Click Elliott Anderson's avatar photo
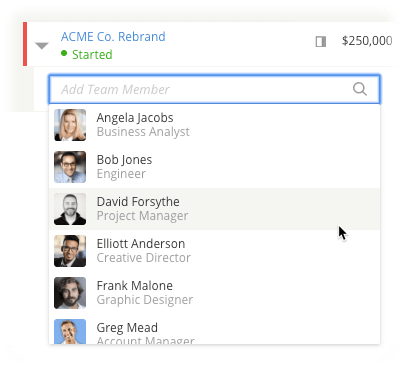 coord(70,251)
